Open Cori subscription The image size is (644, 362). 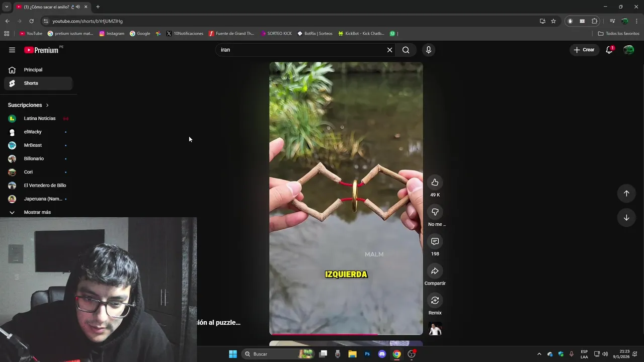38,172
